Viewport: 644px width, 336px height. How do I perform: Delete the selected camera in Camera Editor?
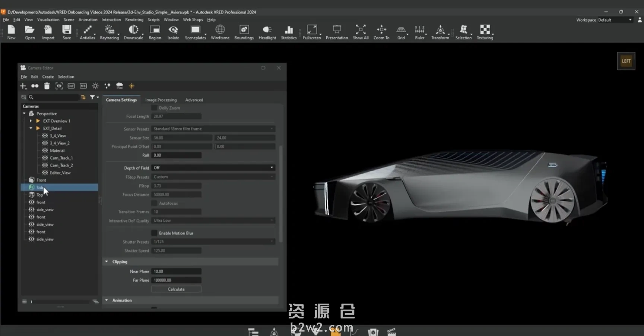[47, 86]
